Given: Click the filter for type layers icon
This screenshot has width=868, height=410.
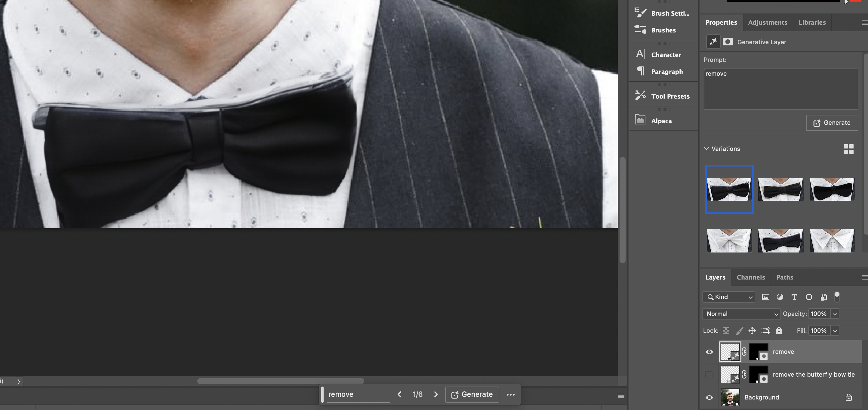Looking at the screenshot, I should point(794,297).
